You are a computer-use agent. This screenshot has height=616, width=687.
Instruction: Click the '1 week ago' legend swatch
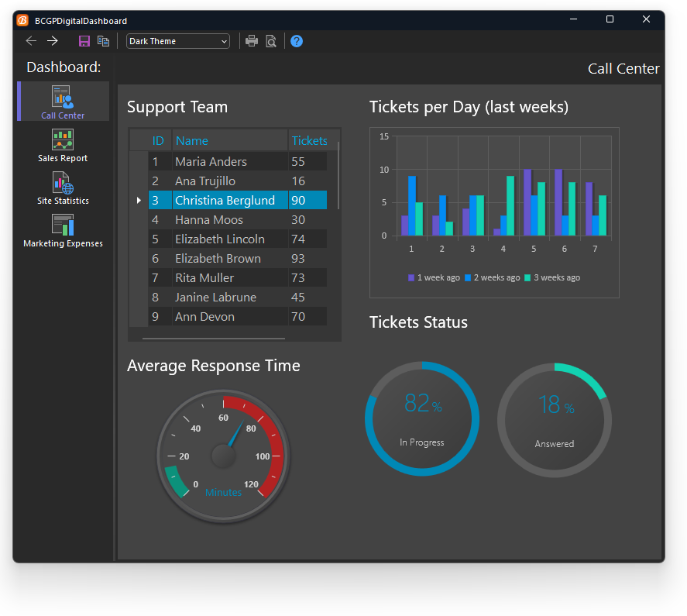pos(411,277)
